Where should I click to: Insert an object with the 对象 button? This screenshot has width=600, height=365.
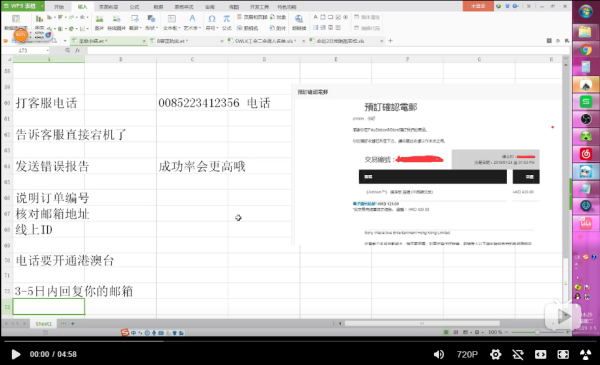click(x=278, y=17)
